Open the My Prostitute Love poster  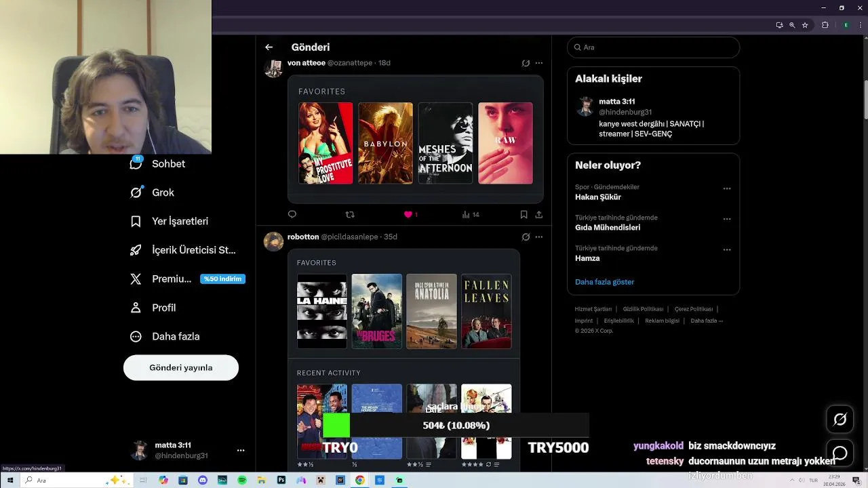click(x=325, y=143)
